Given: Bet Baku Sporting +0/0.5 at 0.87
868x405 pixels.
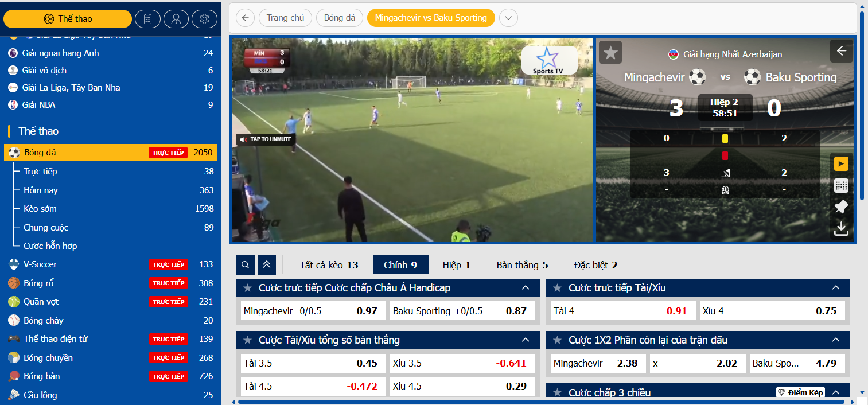Looking at the screenshot, I should [462, 311].
